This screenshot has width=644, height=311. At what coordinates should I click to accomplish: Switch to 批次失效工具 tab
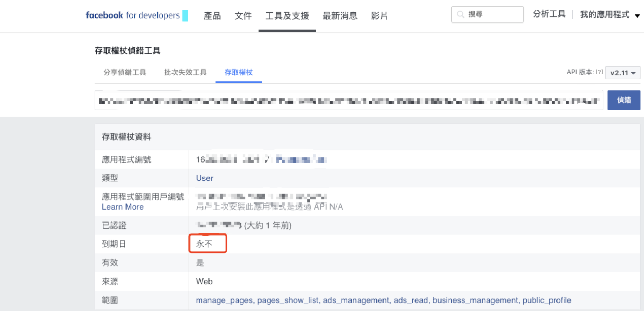pyautogui.click(x=185, y=72)
